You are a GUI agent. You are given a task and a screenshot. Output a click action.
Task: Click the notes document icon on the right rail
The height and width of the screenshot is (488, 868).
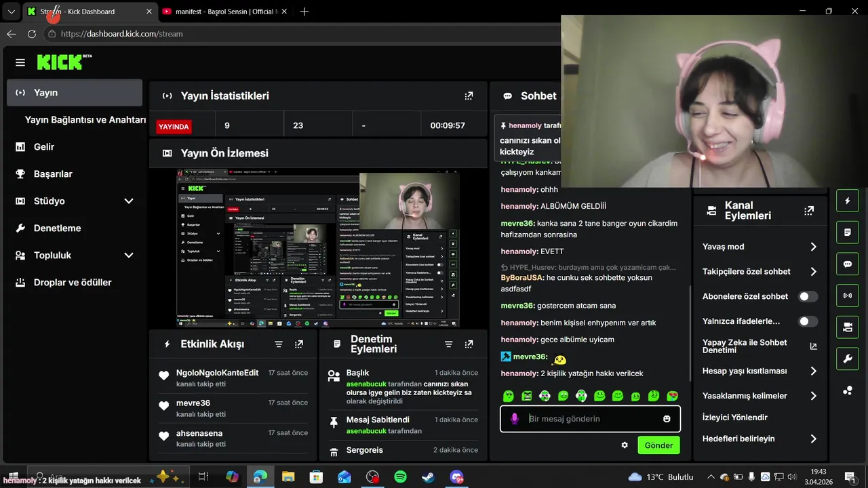848,232
